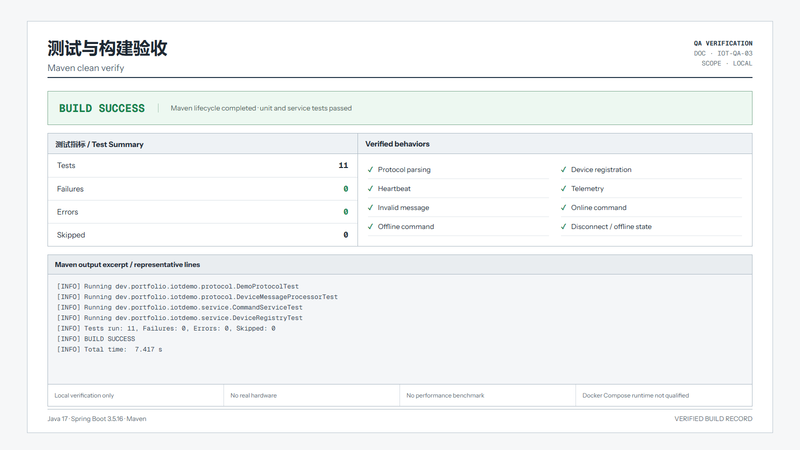Click the '测试与构建验收' title
The image size is (800, 450).
point(108,48)
